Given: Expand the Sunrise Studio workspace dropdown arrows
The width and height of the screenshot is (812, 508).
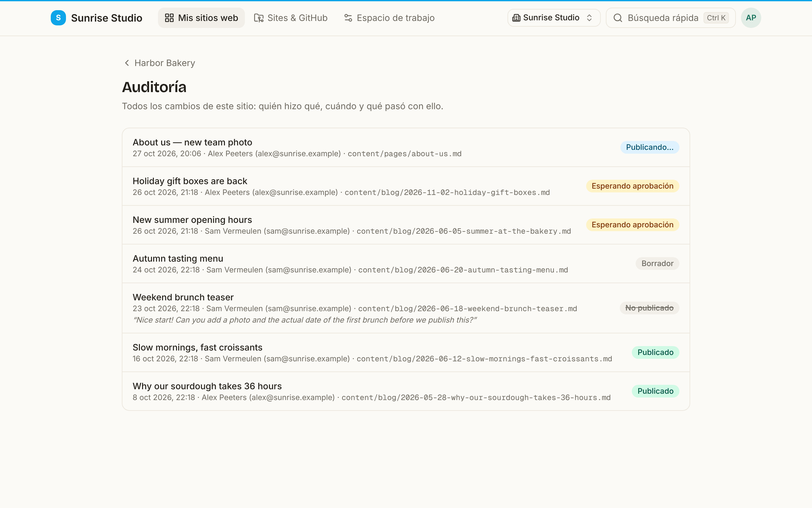Looking at the screenshot, I should (x=589, y=18).
